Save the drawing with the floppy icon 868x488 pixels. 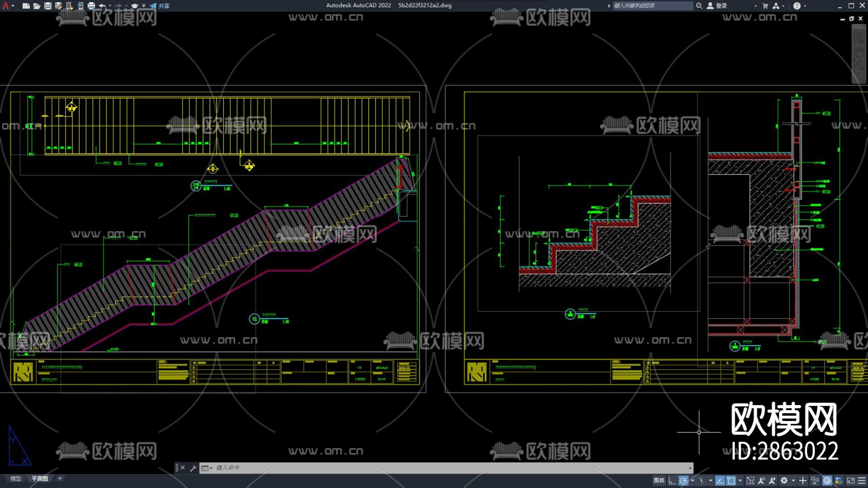(48, 6)
